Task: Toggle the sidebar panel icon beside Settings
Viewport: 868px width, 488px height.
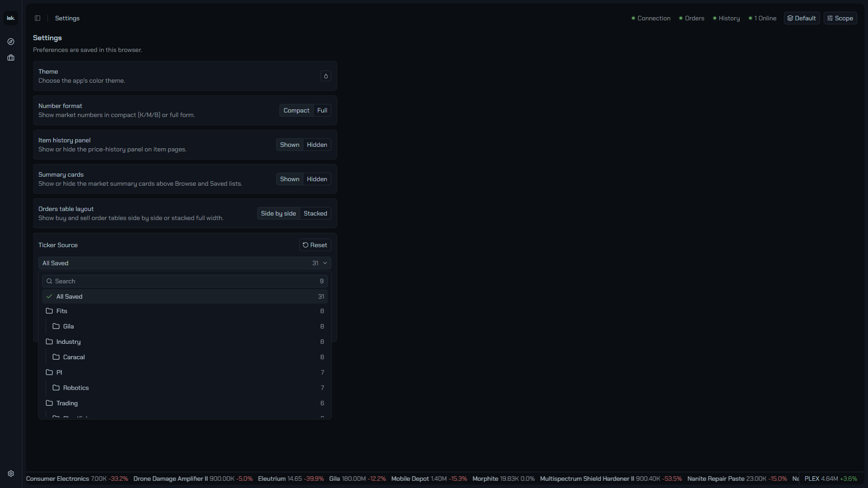Action: click(x=38, y=18)
